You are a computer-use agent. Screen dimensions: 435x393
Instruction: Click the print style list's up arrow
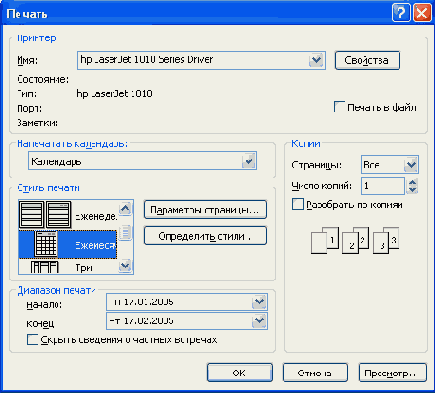(125, 209)
